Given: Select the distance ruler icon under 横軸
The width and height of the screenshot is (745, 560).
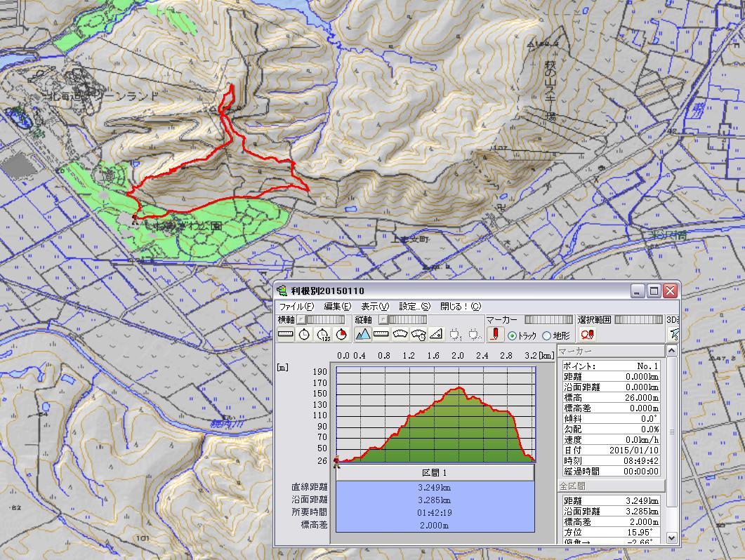Looking at the screenshot, I should (286, 334).
